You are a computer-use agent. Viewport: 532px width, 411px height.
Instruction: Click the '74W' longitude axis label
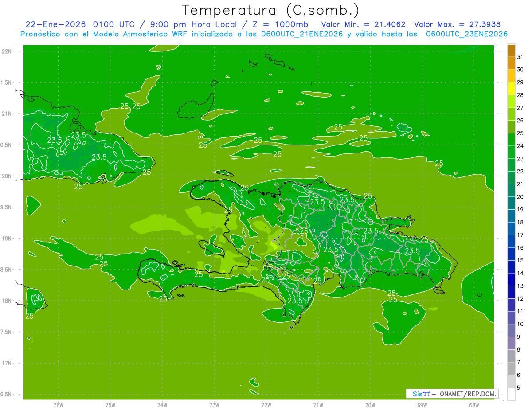pyautogui.click(x=162, y=405)
